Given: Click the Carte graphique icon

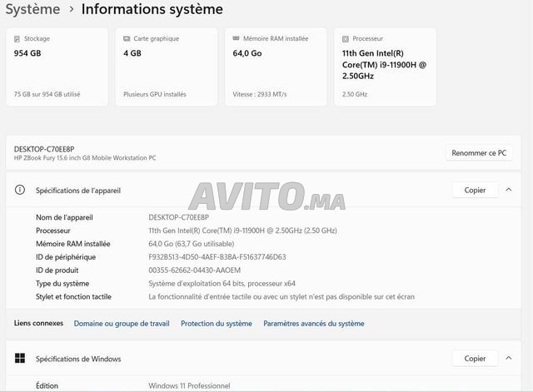Looking at the screenshot, I should coord(127,39).
